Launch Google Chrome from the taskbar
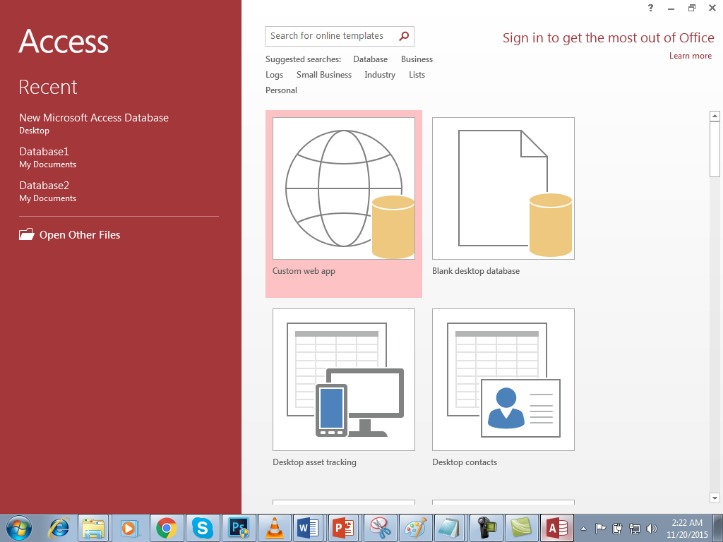 (x=166, y=528)
